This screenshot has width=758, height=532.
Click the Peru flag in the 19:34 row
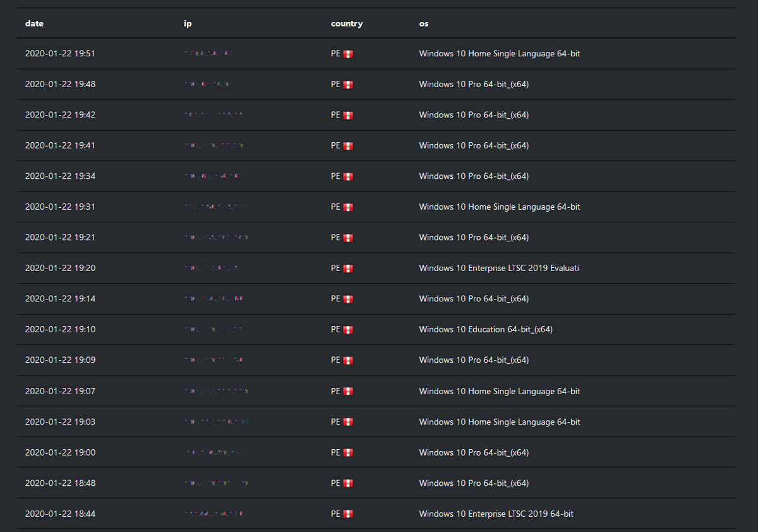(x=348, y=177)
